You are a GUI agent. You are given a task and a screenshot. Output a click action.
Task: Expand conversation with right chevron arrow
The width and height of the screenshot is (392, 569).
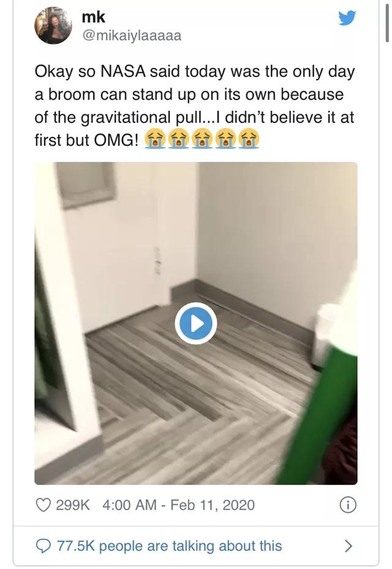pyautogui.click(x=348, y=546)
